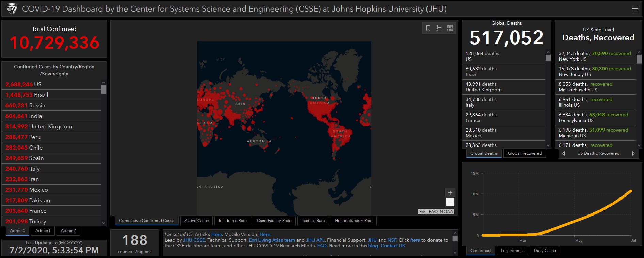
Task: Click '60,632 deaths Brazil' entry
Action: coord(504,72)
